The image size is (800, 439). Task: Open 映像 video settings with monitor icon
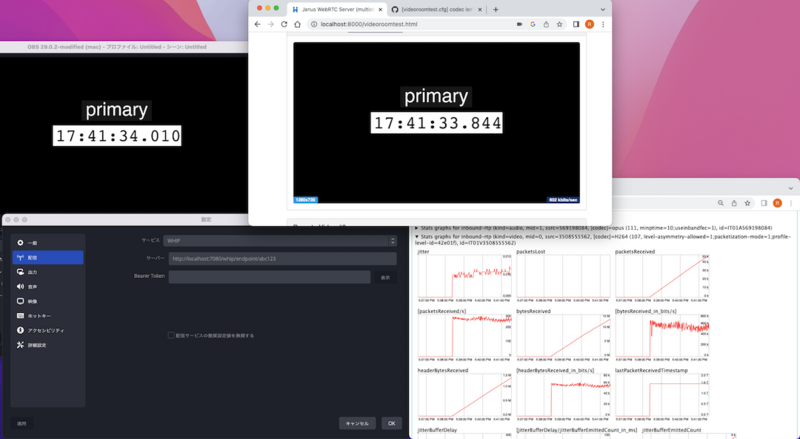(48, 301)
